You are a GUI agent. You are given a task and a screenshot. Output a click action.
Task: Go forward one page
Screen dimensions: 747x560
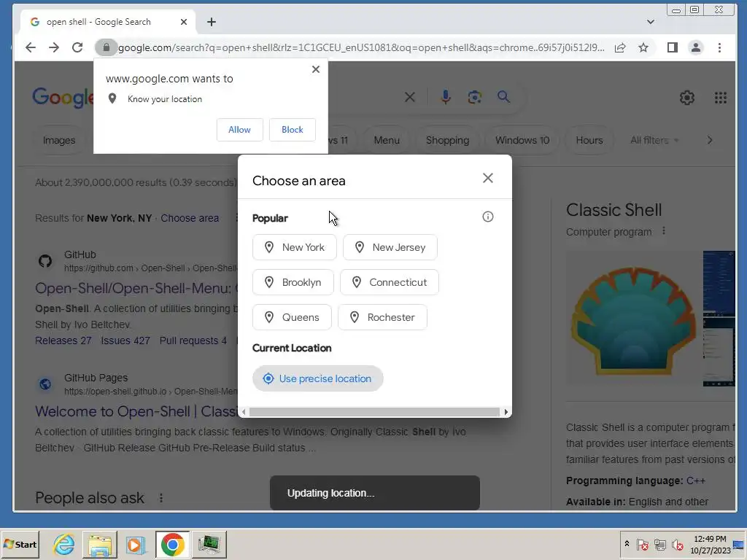coord(54,47)
